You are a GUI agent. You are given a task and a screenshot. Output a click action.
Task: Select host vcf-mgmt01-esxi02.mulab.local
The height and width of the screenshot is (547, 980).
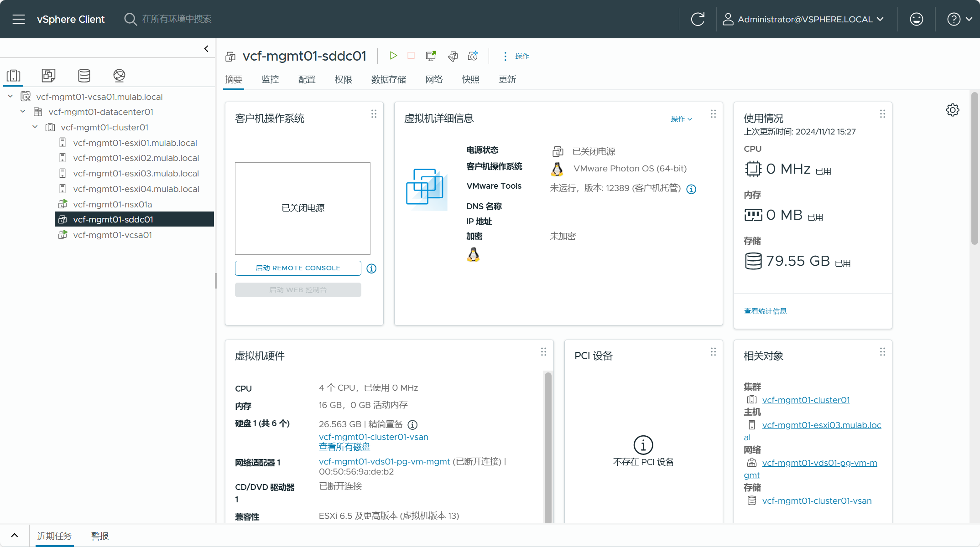(x=136, y=158)
